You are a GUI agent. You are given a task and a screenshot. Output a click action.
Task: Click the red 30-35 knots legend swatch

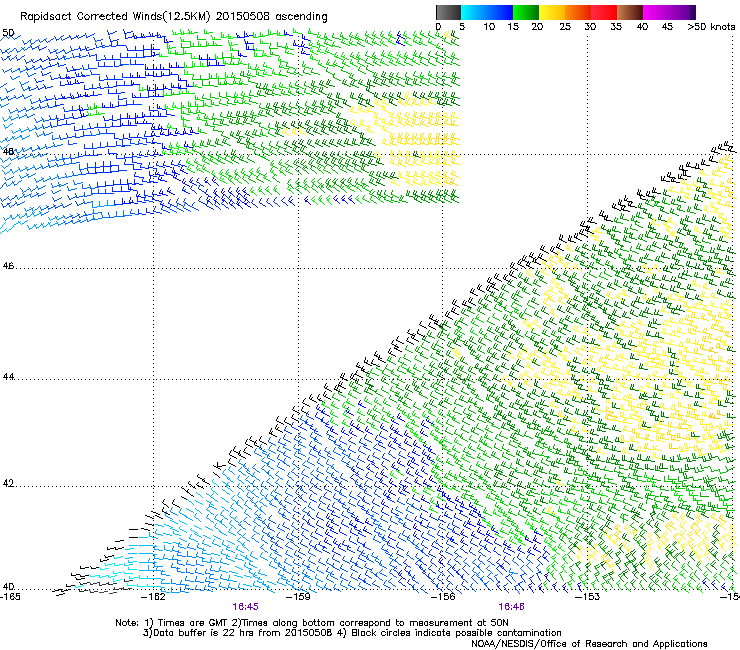pos(604,12)
